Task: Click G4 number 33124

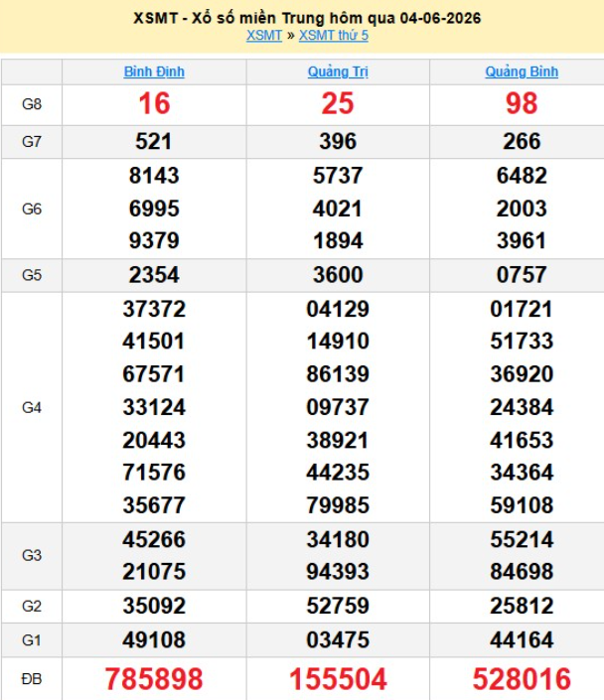Action: [x=154, y=407]
